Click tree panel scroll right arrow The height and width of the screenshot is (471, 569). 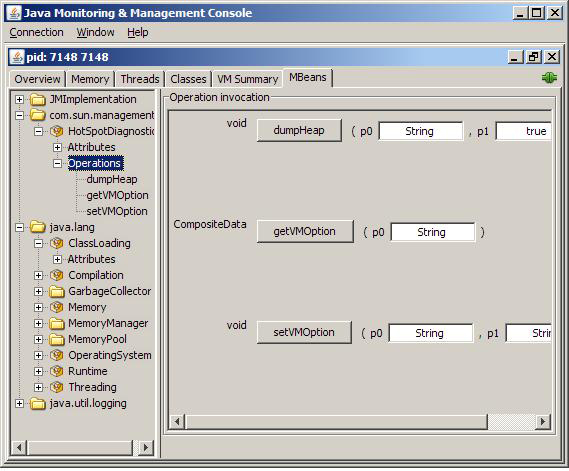pyautogui.click(x=146, y=448)
